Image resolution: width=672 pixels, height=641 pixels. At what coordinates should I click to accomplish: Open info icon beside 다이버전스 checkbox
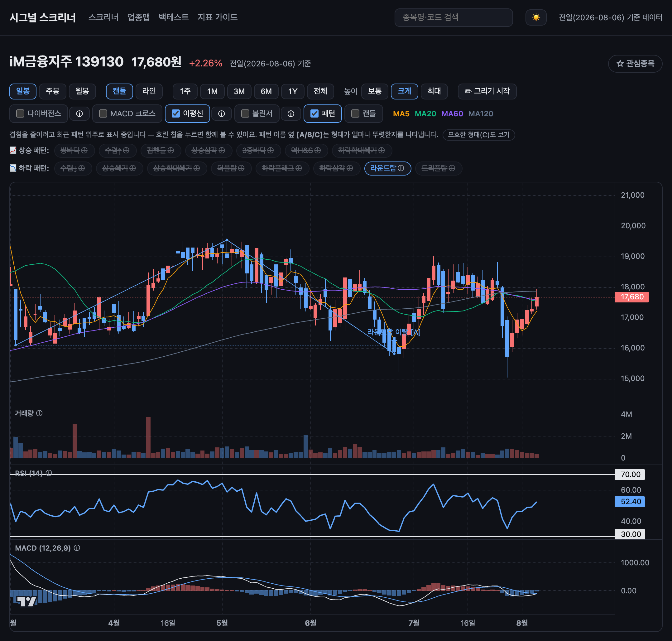pos(79,114)
